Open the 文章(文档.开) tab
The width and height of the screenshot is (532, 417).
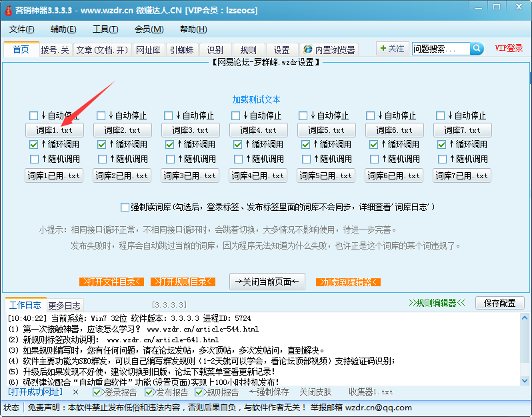click(102, 50)
